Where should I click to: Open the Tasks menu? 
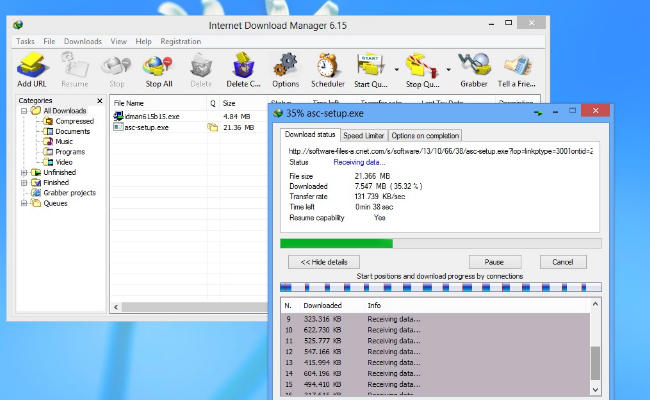click(x=25, y=41)
